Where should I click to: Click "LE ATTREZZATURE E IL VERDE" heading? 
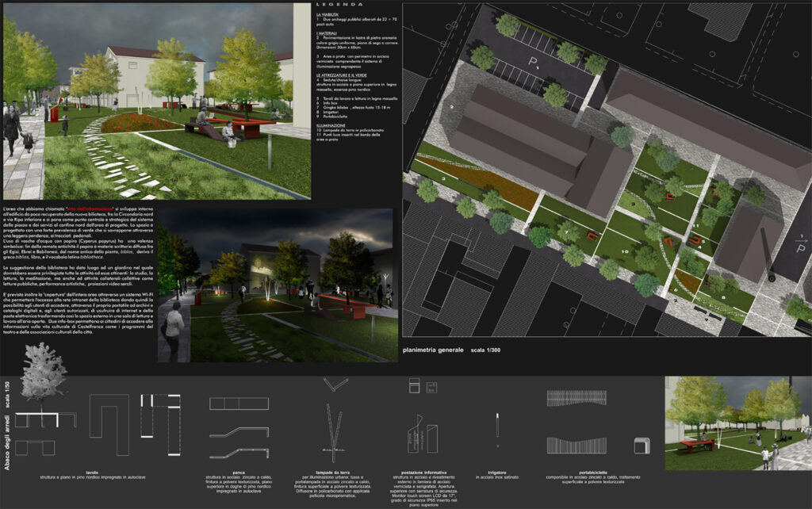point(341,75)
